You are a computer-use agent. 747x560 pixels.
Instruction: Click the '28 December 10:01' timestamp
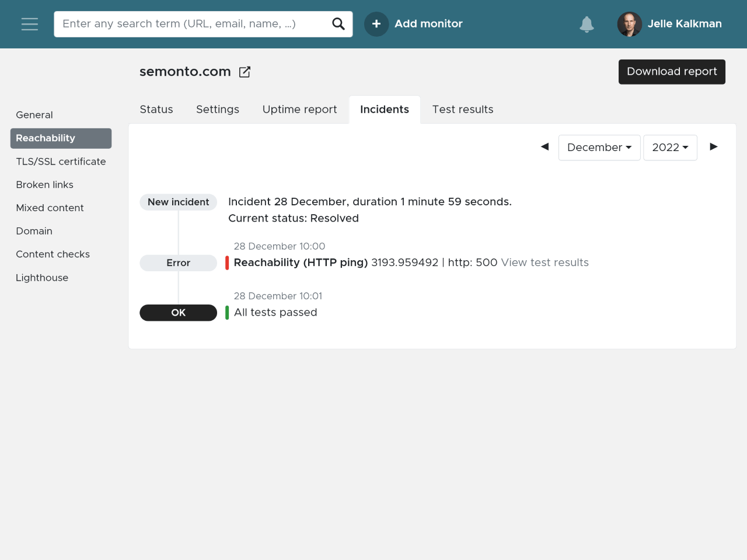point(278,296)
